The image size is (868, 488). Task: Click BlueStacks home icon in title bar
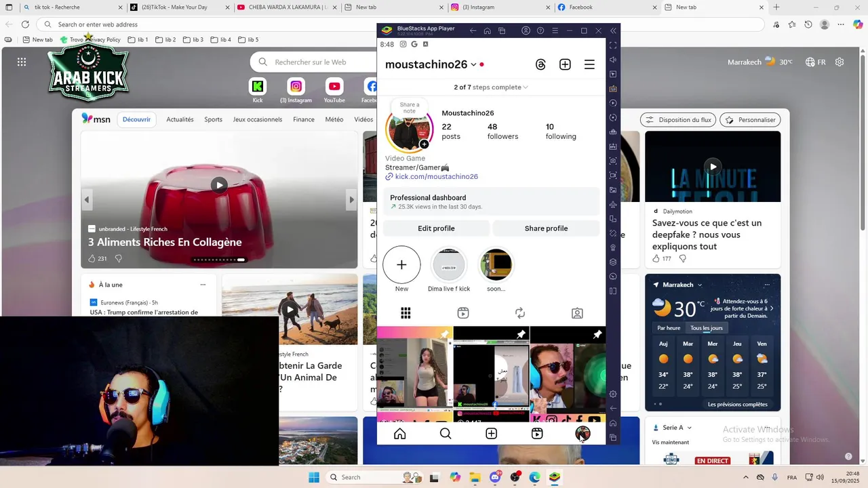coord(488,30)
